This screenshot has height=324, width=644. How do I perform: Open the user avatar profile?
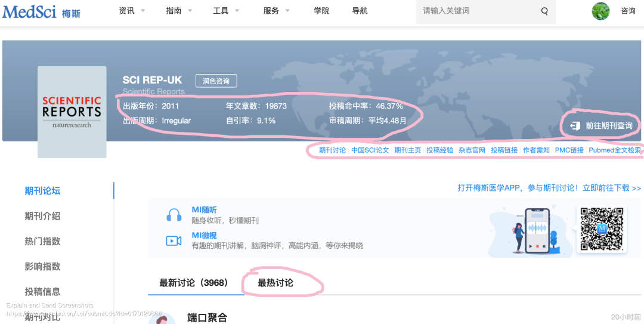click(600, 11)
